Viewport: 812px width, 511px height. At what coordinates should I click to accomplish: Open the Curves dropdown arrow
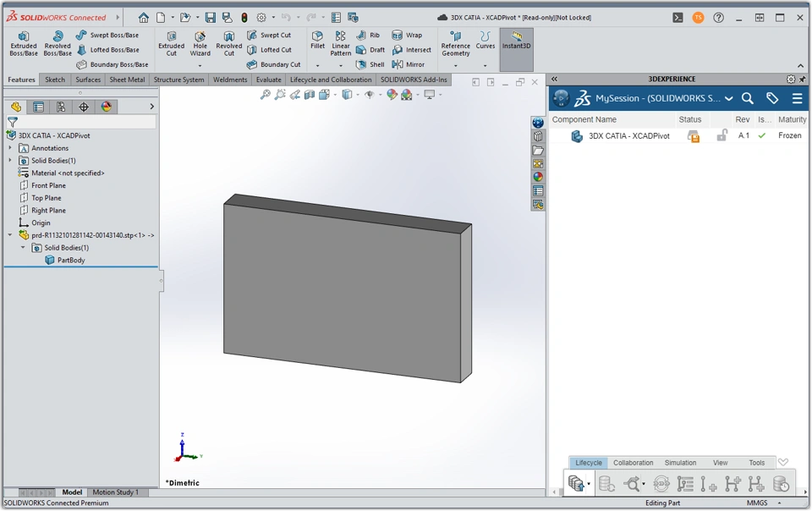pyautogui.click(x=486, y=66)
